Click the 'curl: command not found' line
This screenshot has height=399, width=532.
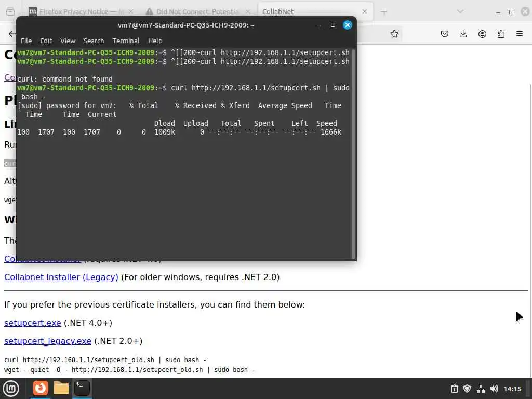65,79
